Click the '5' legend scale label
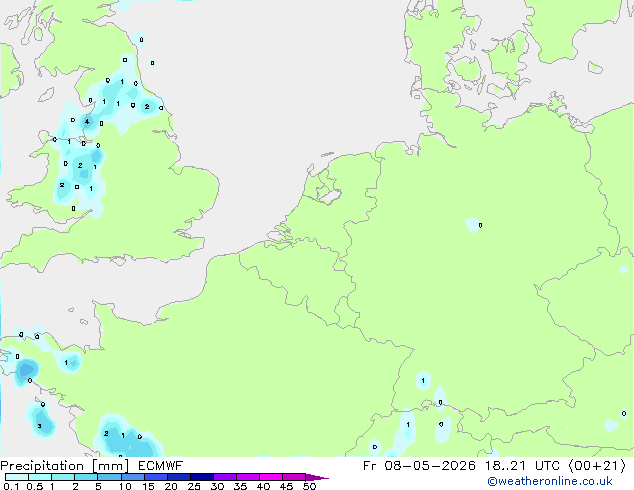The width and height of the screenshot is (634, 490). click(x=98, y=486)
